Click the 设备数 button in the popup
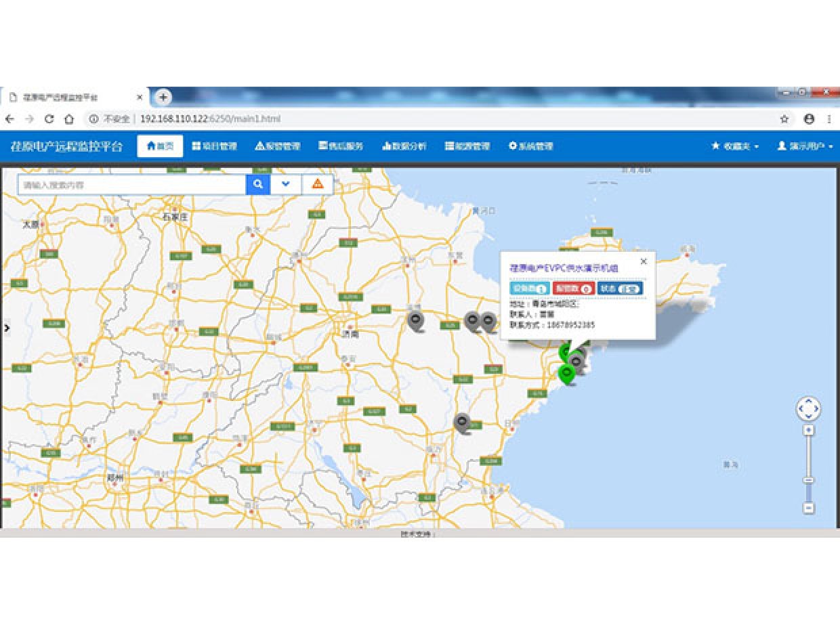Screen dimensions: 840x623 [529, 288]
